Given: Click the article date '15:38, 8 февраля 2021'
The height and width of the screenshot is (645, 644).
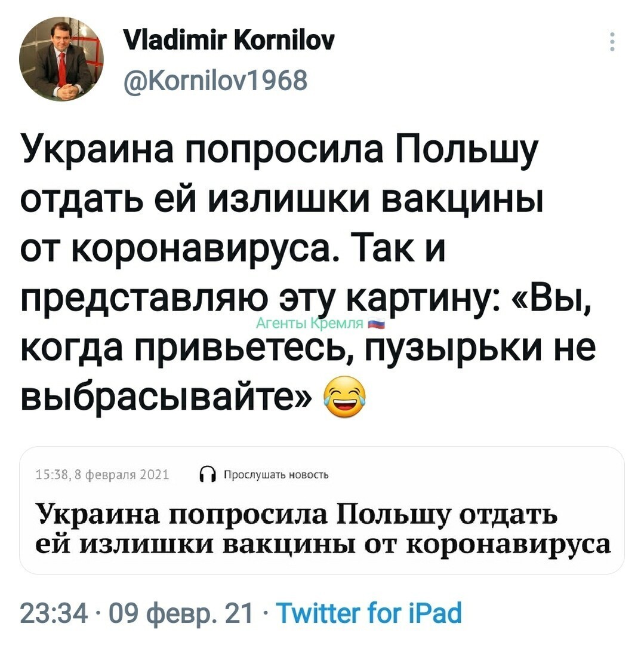Looking at the screenshot, I should [102, 475].
